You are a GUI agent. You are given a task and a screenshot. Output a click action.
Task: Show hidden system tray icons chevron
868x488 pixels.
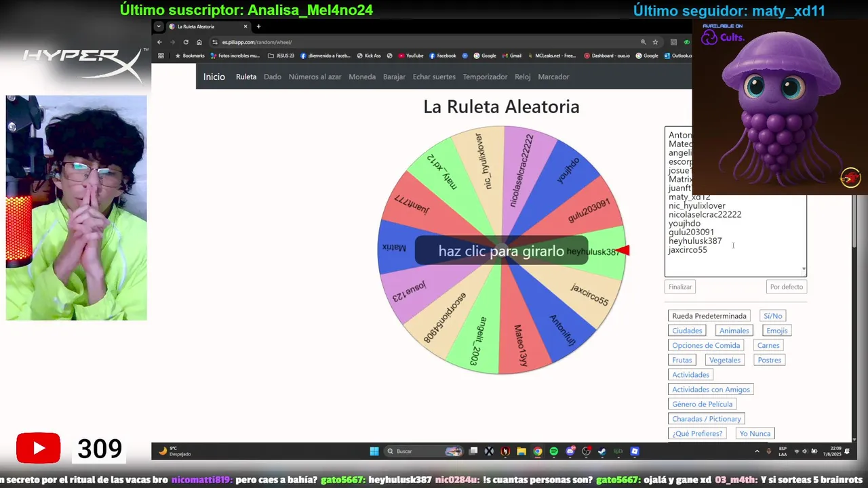(x=757, y=451)
